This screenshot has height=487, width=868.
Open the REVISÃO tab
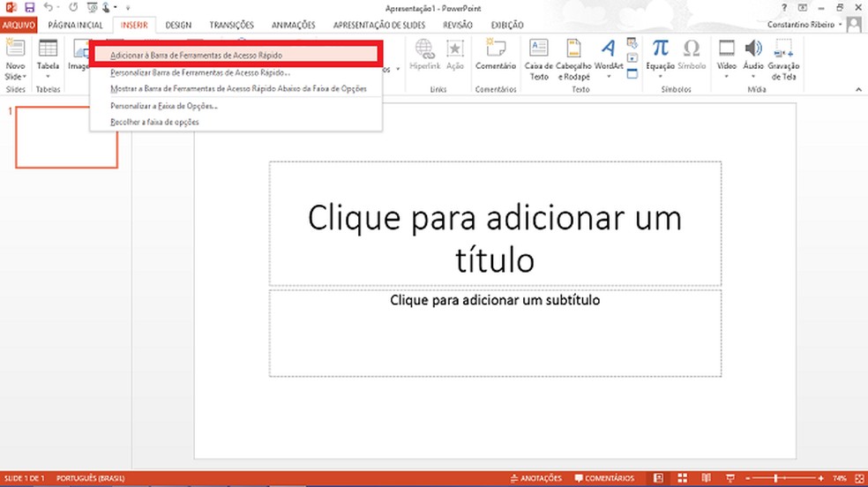[457, 25]
